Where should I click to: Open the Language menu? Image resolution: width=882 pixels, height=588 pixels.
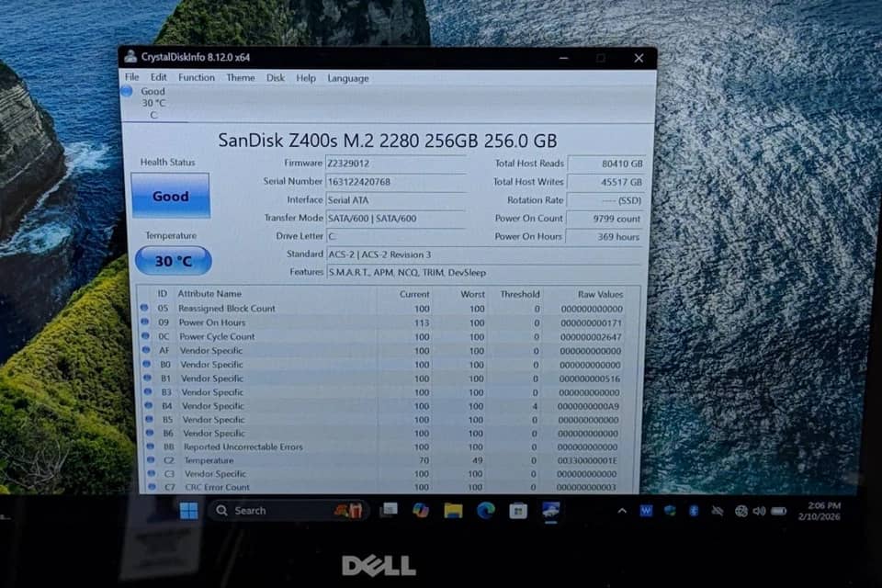pos(348,78)
